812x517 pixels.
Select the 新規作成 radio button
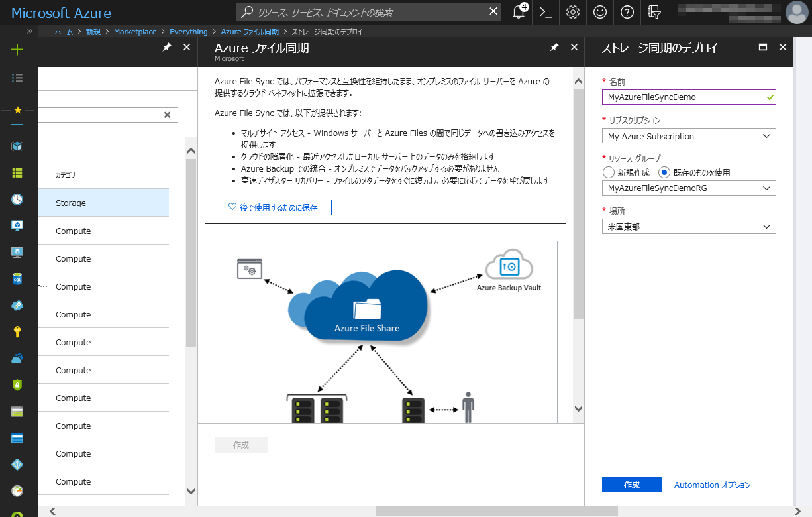[x=608, y=172]
